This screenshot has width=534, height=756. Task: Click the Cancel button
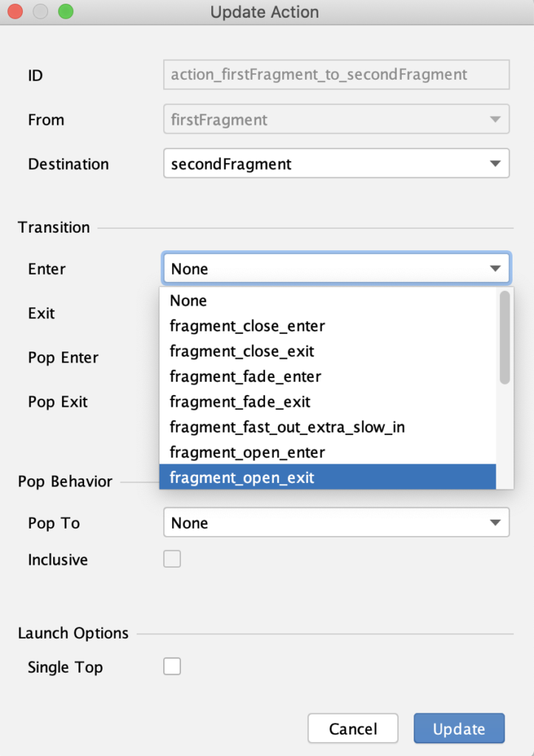click(x=353, y=728)
